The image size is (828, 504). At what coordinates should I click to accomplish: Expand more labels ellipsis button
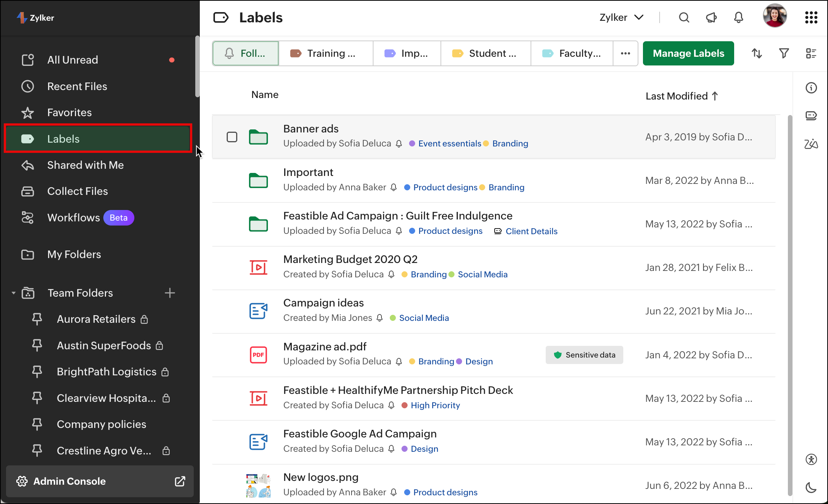[625, 53]
